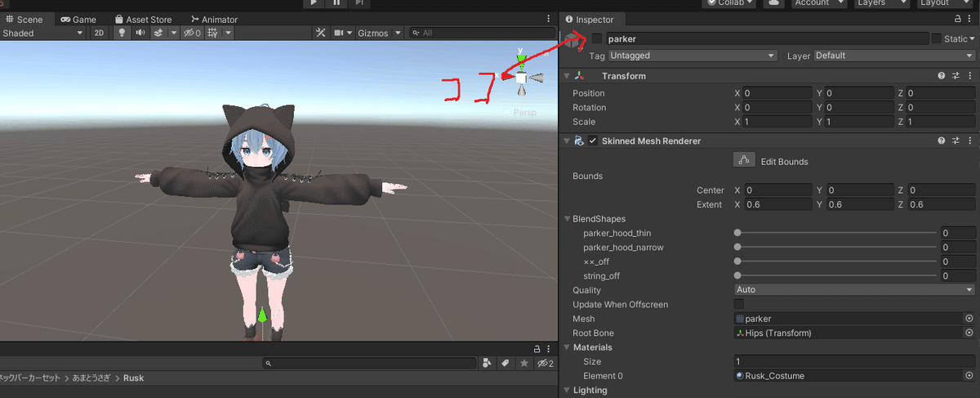Switch to the Asset Store tab
The height and width of the screenshot is (398, 980).
click(x=143, y=19)
